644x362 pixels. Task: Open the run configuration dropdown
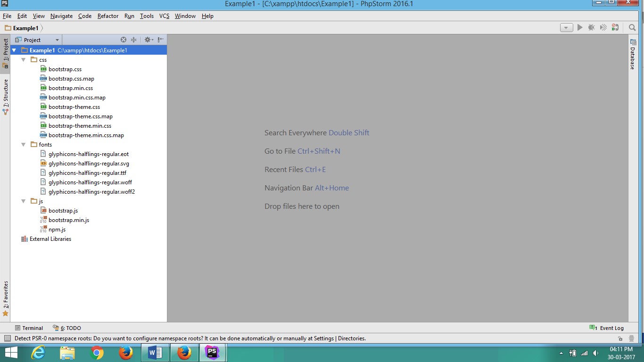tap(566, 28)
